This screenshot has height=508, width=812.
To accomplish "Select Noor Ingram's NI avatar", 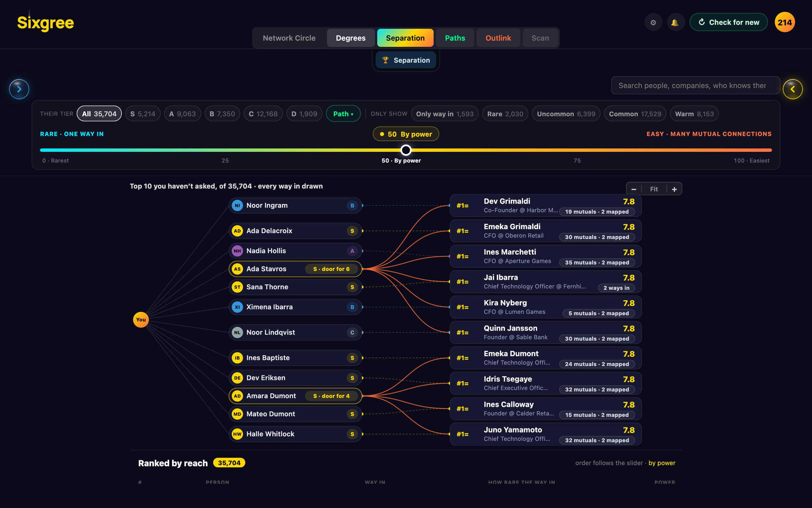I will pos(237,205).
